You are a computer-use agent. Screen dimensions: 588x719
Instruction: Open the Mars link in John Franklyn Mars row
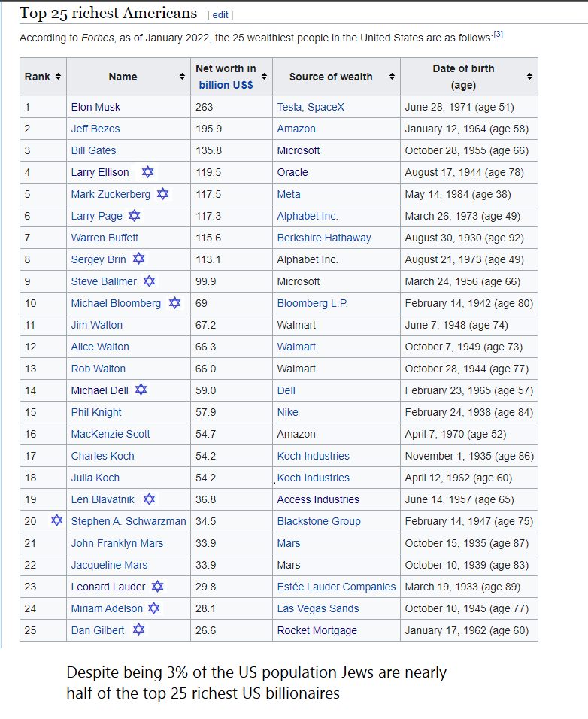click(x=289, y=543)
